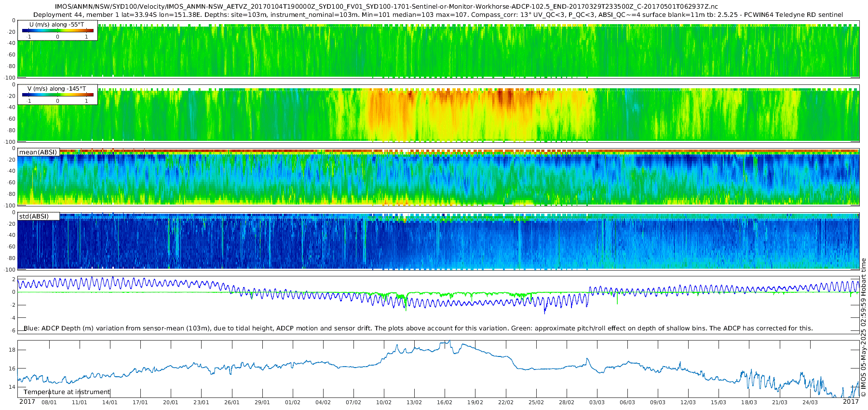Click the temperature peak near 16/02
The width and height of the screenshot is (868, 410).
tap(448, 342)
